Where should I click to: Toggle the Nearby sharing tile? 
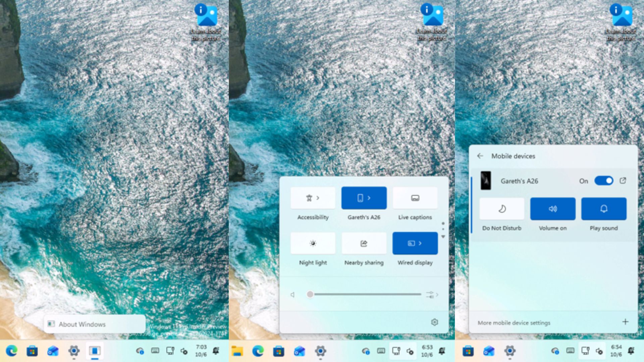coord(364,243)
